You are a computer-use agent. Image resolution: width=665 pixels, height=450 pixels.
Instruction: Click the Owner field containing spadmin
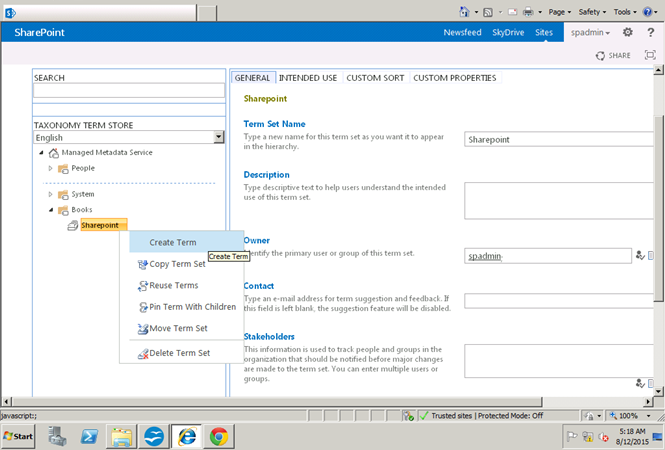(548, 256)
